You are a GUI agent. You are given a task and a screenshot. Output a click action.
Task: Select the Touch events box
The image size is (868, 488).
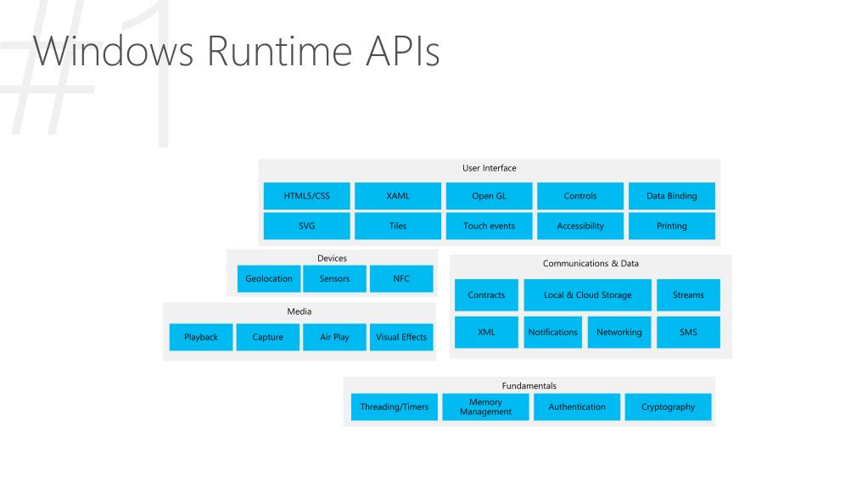(x=490, y=226)
